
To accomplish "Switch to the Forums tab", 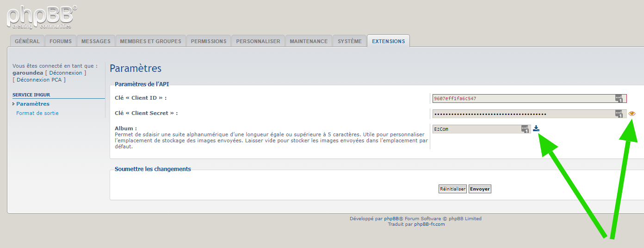I will (x=61, y=41).
